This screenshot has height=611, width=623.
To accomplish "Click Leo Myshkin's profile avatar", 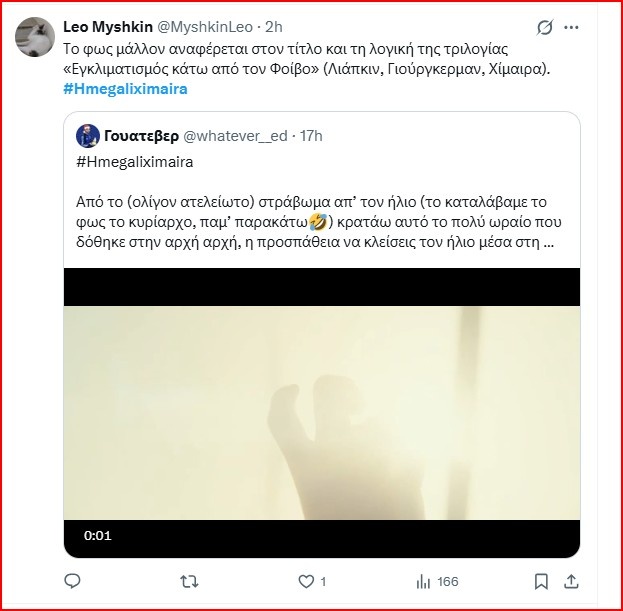I will coord(35,38).
